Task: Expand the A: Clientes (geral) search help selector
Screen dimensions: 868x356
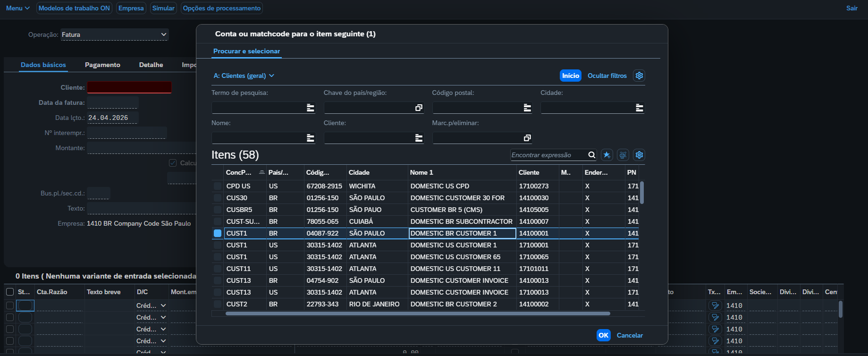Action: point(244,76)
